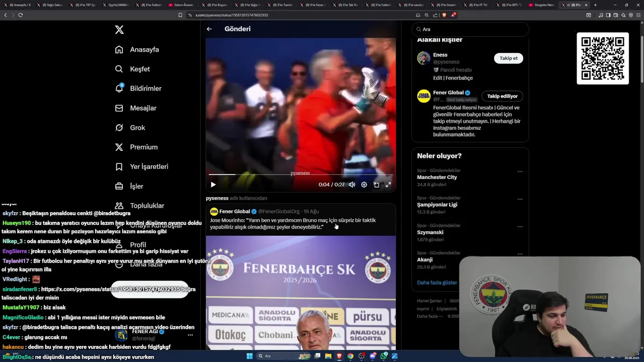Click the Brave Shields icon in address bar
The height and width of the screenshot is (362, 644).
444,15
